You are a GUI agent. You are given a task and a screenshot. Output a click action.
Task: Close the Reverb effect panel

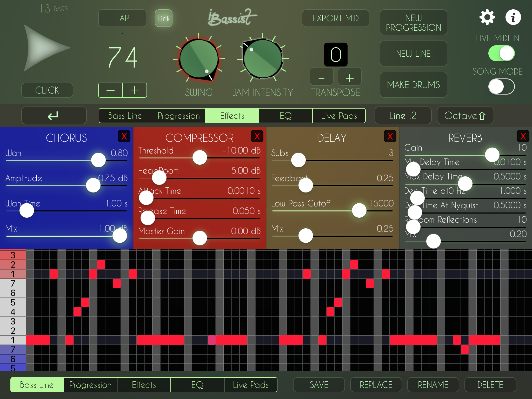(x=523, y=136)
